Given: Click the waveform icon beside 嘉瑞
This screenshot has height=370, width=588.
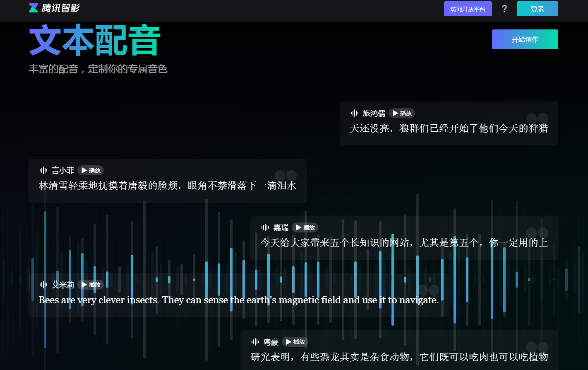Looking at the screenshot, I should (x=265, y=227).
